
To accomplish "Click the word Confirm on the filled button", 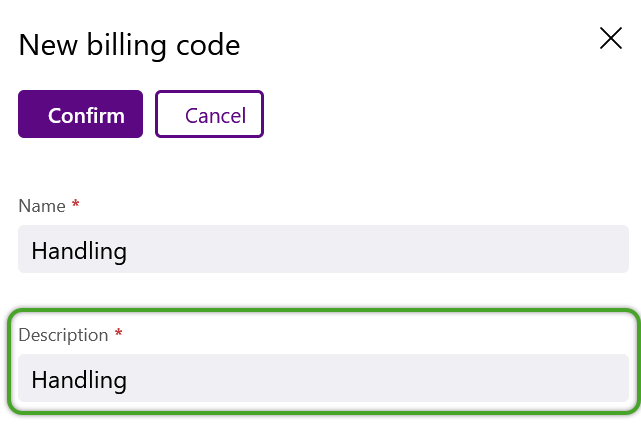I will pyautogui.click(x=86, y=116).
